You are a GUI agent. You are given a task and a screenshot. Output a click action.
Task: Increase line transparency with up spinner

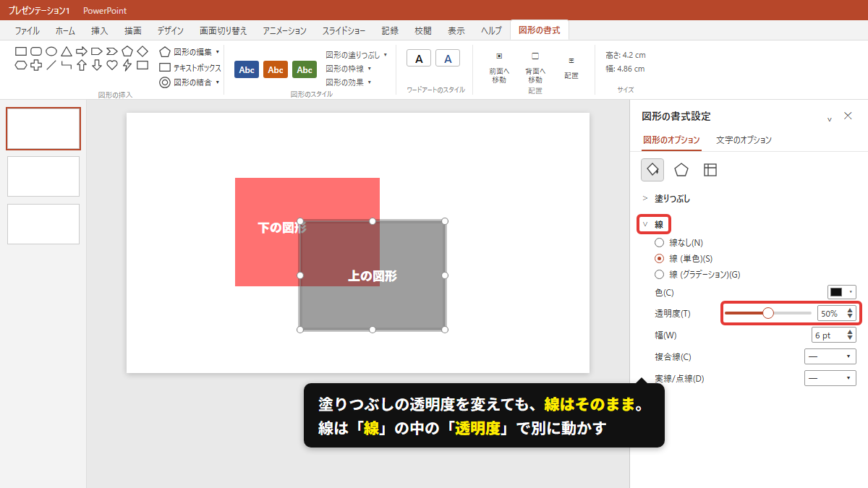tap(850, 310)
